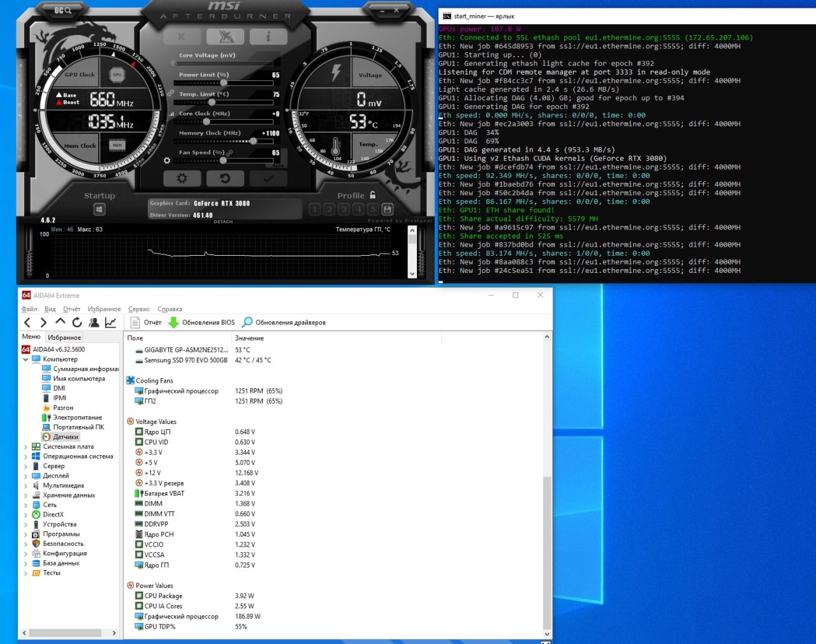
Task: Click the start_miner console title bar
Action: point(627,16)
